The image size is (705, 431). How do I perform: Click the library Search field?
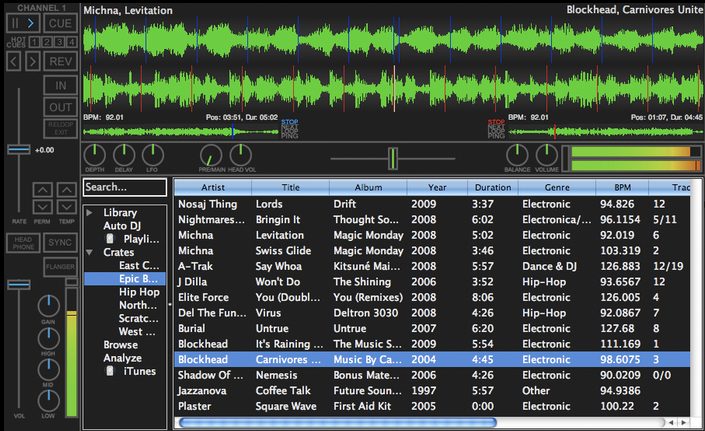[x=124, y=187]
